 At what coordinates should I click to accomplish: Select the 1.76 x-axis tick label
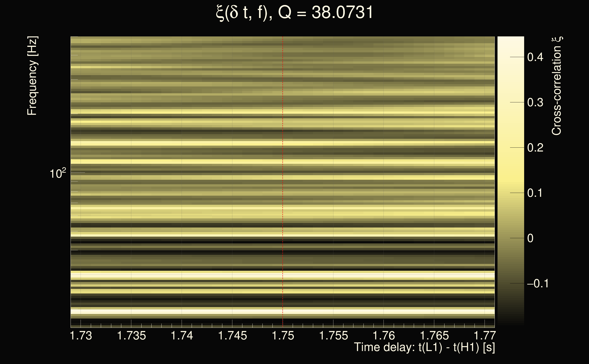point(384,336)
